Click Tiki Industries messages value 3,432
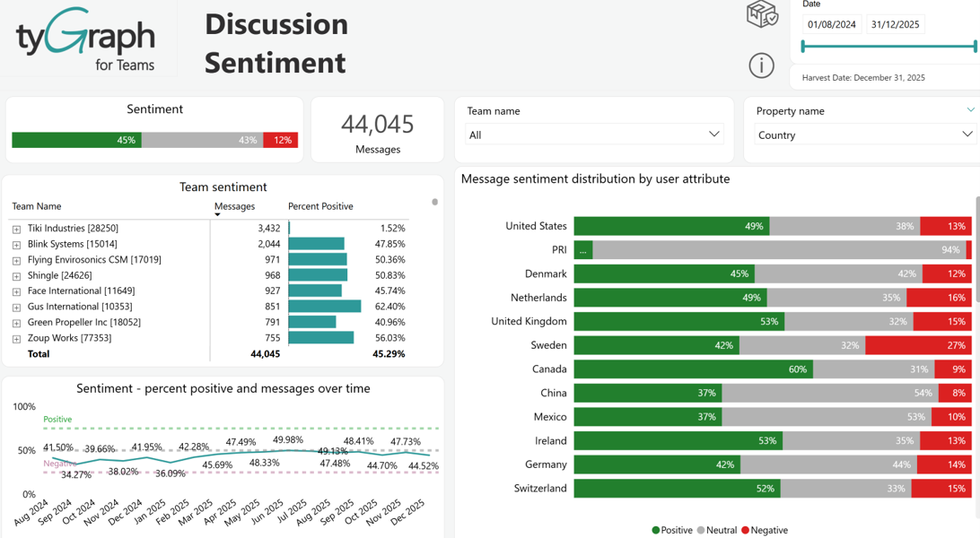This screenshot has height=538, width=980. pyautogui.click(x=268, y=229)
